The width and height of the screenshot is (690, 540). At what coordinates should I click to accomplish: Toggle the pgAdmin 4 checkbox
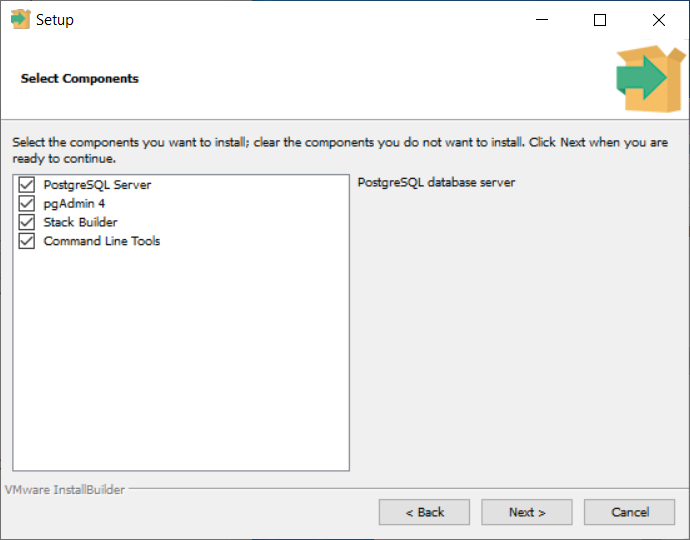click(26, 203)
